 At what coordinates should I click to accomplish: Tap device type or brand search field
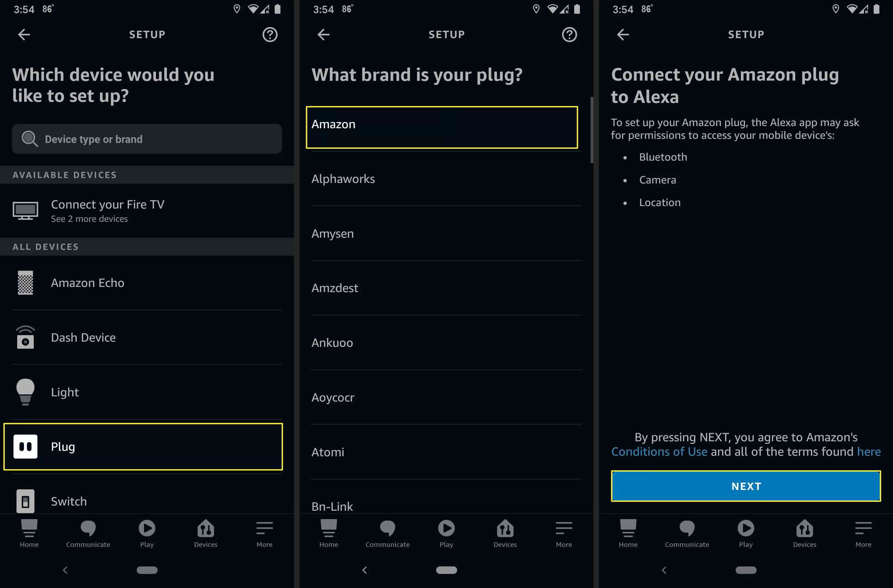coord(147,139)
